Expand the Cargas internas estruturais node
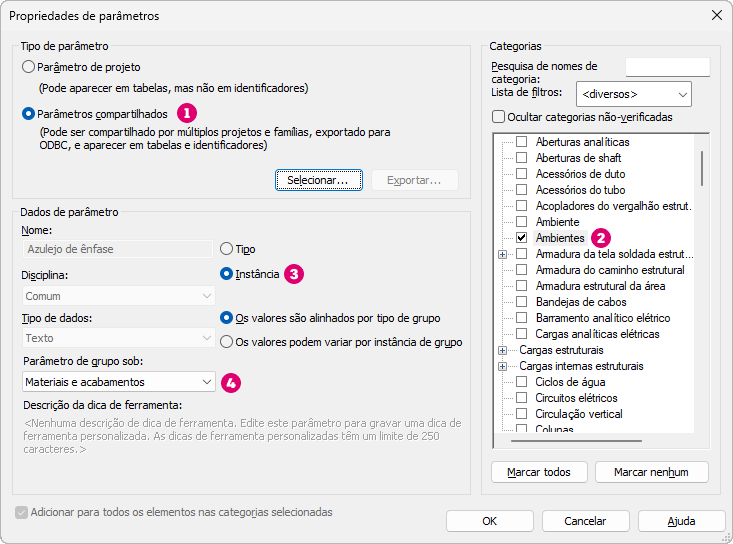The height and width of the screenshot is (544, 733). tap(502, 367)
